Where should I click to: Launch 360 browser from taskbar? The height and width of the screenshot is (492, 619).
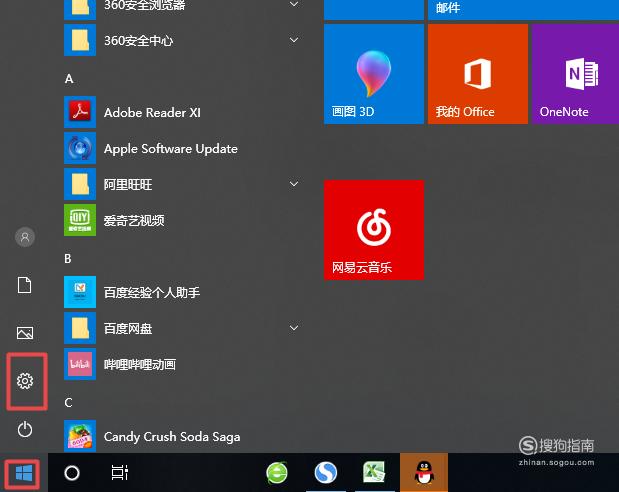coord(277,473)
